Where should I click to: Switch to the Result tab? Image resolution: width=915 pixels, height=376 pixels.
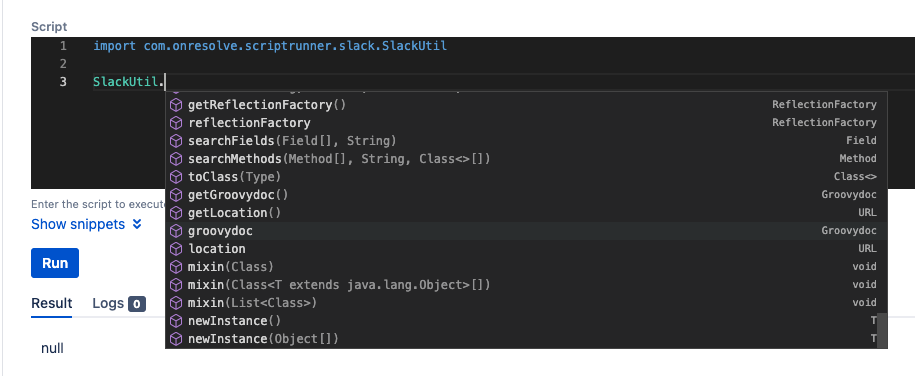click(x=51, y=303)
